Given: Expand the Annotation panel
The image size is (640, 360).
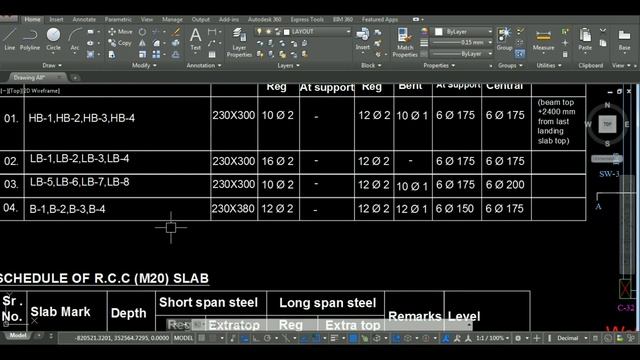Looking at the screenshot, I should click(204, 65).
